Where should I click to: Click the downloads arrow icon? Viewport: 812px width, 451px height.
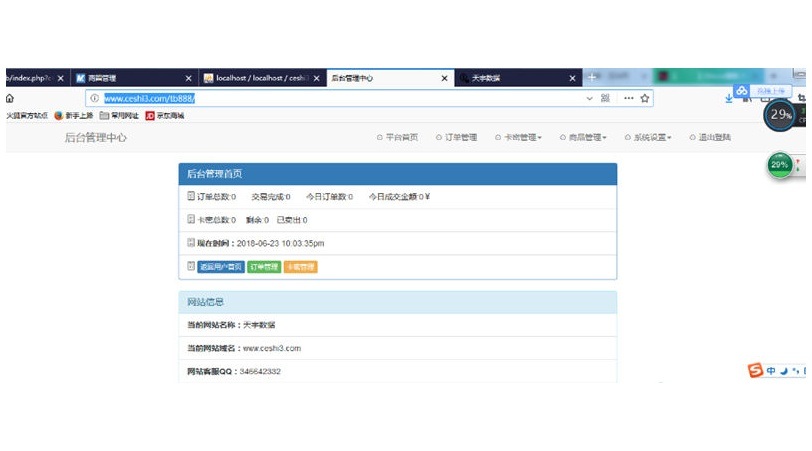[x=729, y=98]
